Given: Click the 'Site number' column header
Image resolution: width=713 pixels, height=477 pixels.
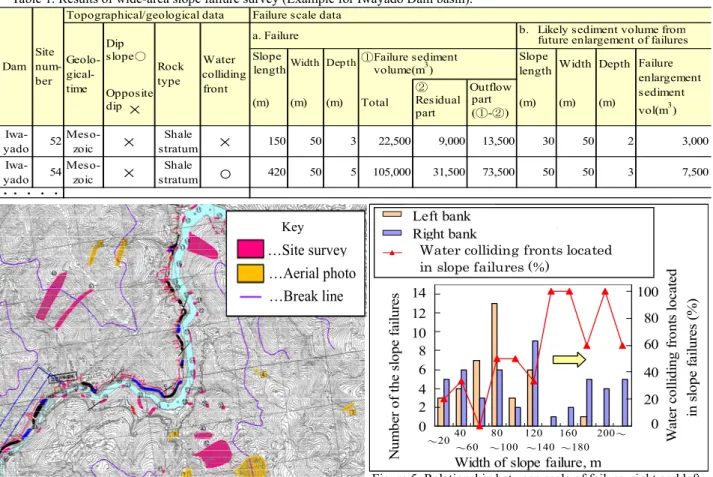Looking at the screenshot, I should (x=48, y=66).
